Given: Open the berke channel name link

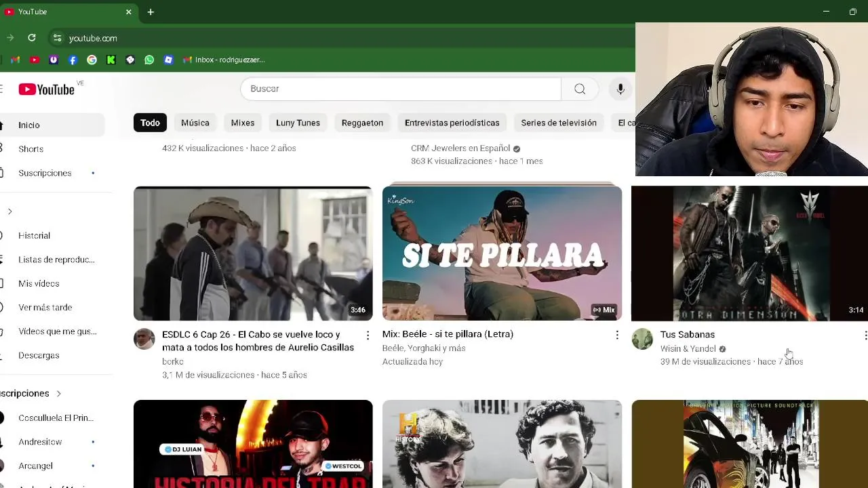Looking at the screenshot, I should (x=172, y=361).
